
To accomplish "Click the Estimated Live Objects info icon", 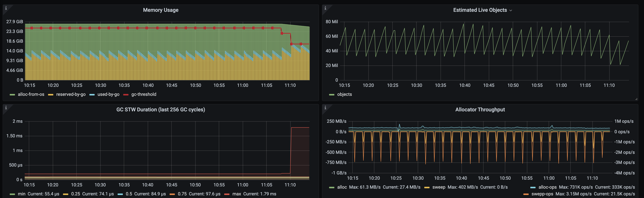I will (x=325, y=8).
